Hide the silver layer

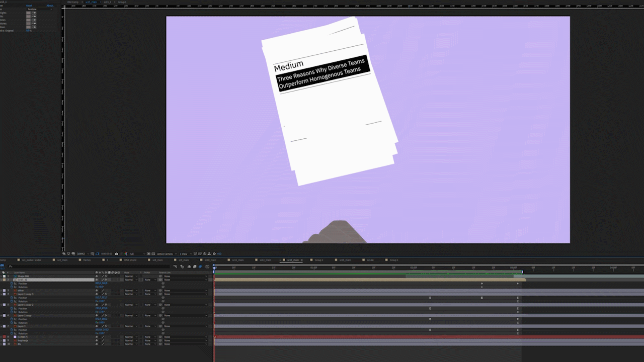tap(97, 291)
